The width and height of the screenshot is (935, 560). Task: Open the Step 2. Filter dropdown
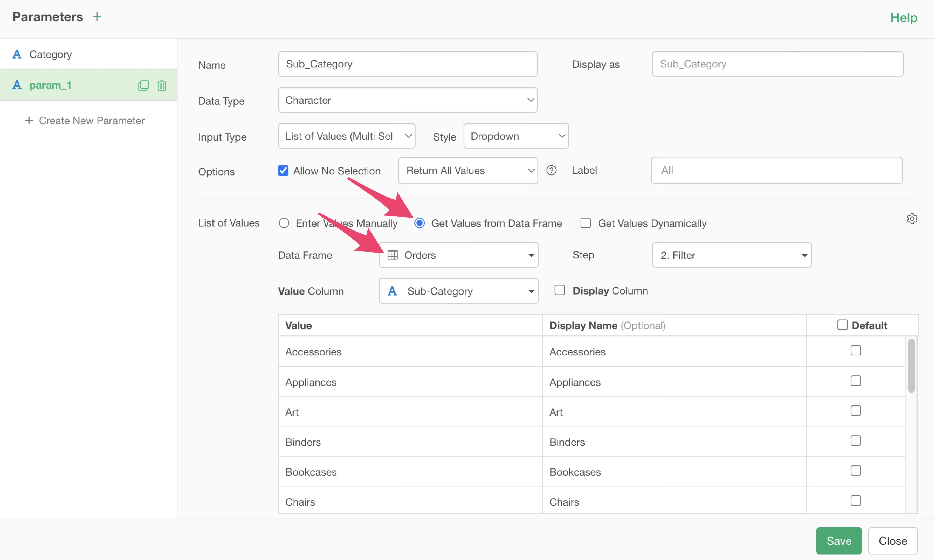coord(731,255)
